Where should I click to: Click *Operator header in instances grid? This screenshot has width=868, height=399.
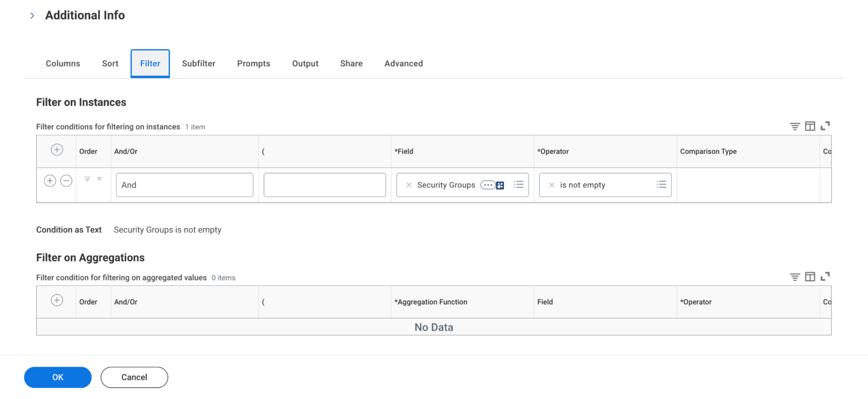coord(553,151)
